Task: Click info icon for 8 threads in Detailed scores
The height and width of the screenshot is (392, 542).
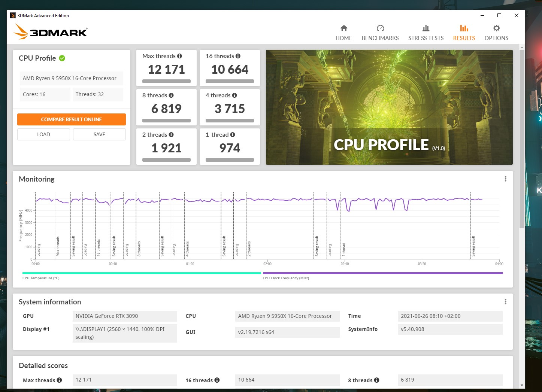Action: [377, 380]
